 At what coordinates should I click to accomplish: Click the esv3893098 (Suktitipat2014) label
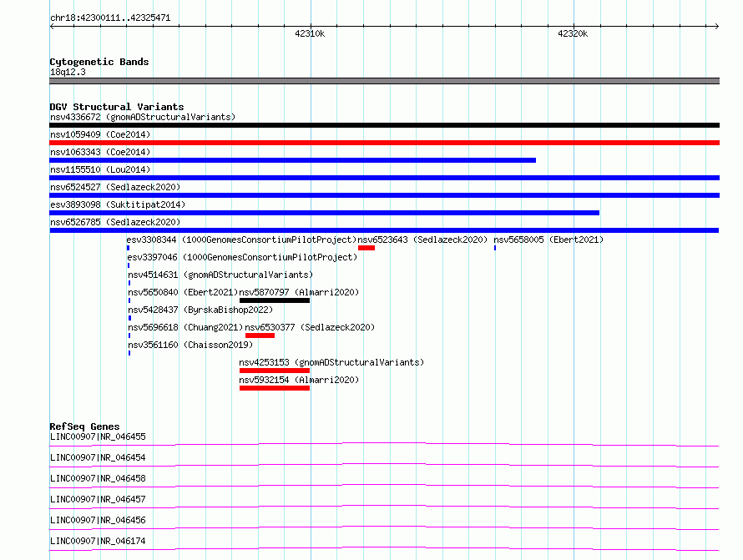click(x=118, y=204)
